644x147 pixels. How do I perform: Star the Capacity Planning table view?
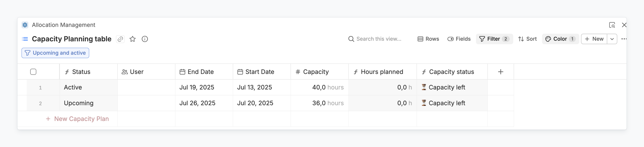coord(132,39)
